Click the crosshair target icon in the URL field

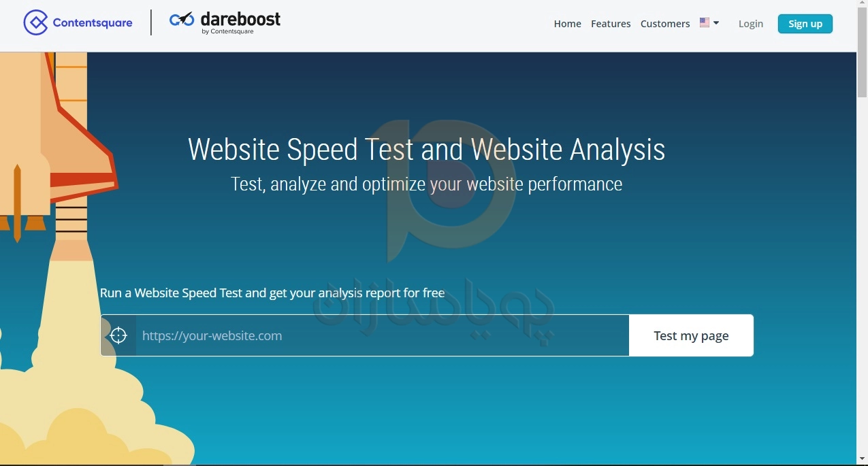[119, 335]
